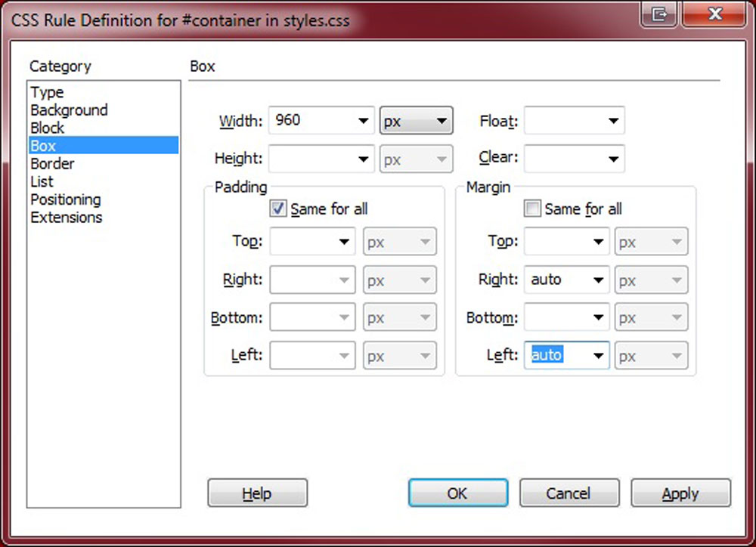Switch to the Border category

(x=52, y=164)
